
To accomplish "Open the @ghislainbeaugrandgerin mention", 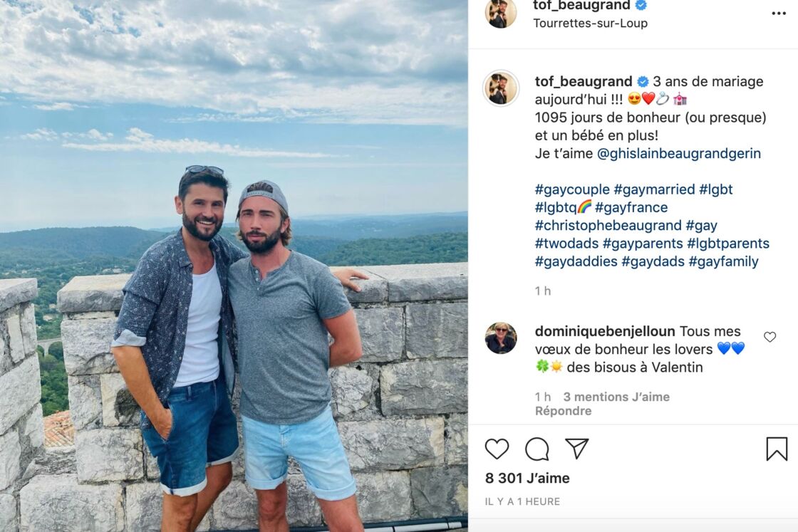I will tap(678, 154).
